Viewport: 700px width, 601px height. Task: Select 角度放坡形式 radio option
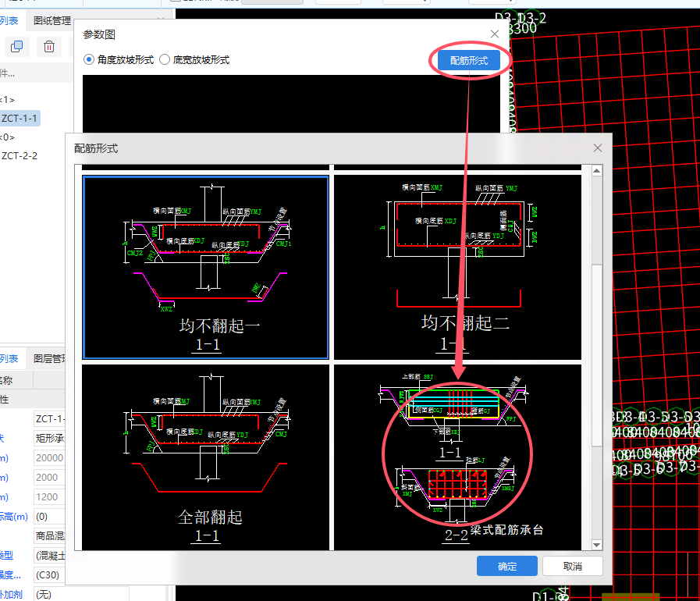tap(119, 60)
